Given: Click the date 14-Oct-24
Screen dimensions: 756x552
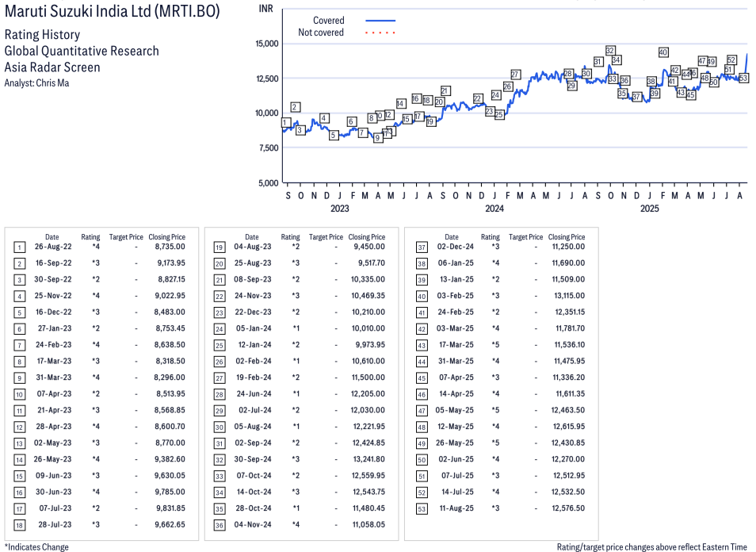Looking at the screenshot, I should 254,492.
